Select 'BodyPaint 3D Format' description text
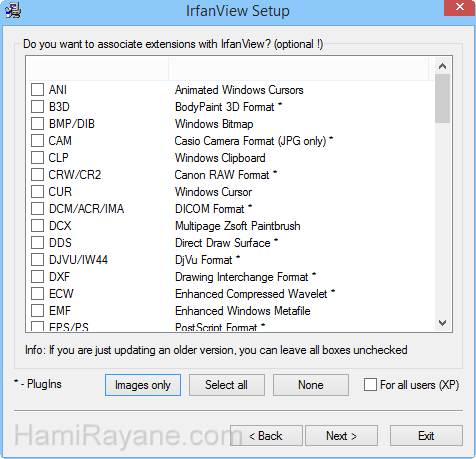Viewport: 476px width, 459px height. pos(225,107)
